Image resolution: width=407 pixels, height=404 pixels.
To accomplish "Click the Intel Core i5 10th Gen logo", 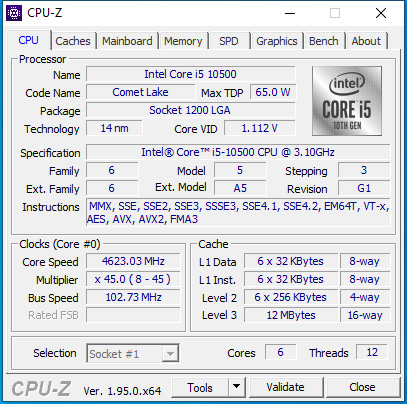I will point(347,101).
